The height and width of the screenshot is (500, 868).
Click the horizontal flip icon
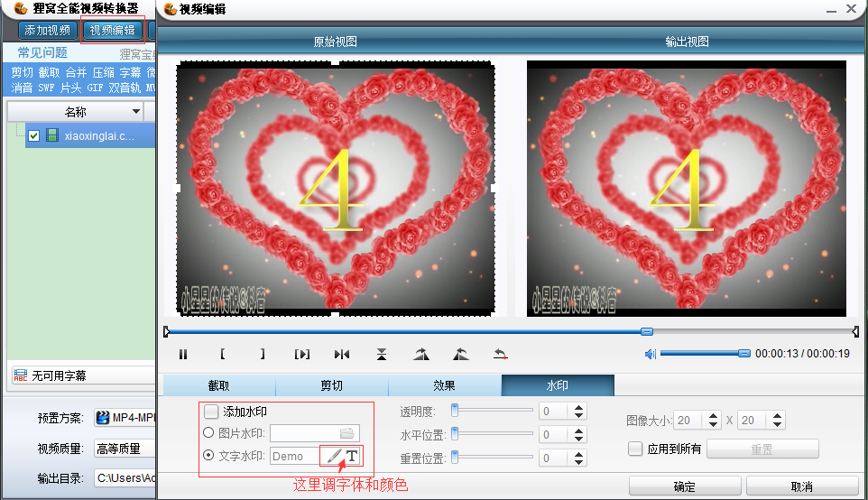pyautogui.click(x=342, y=355)
